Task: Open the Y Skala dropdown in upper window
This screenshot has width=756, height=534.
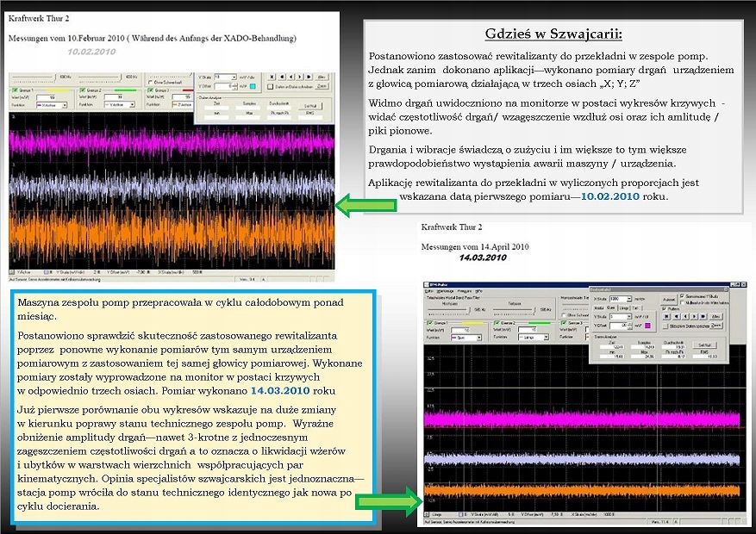Action: (x=234, y=78)
